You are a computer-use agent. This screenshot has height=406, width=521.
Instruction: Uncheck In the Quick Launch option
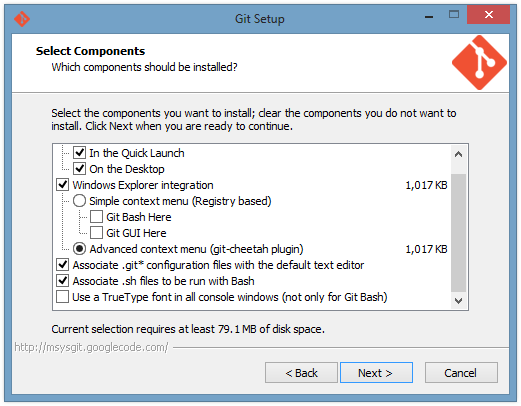click(80, 153)
